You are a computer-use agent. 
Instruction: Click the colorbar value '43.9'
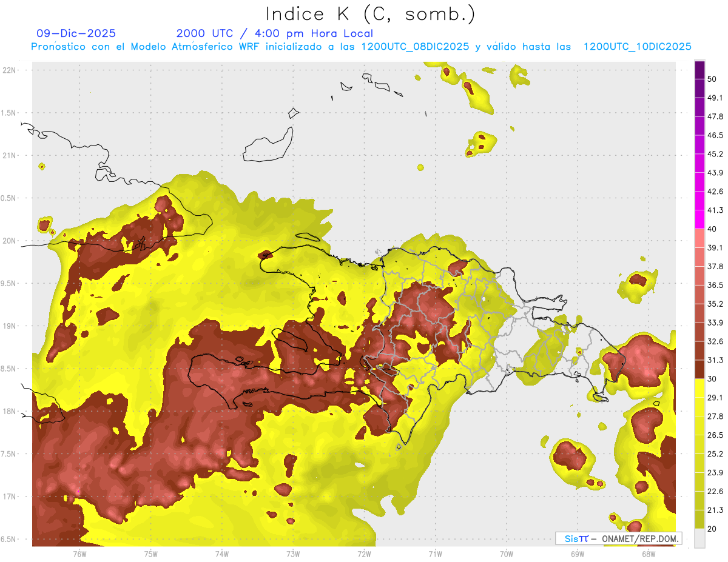click(715, 173)
